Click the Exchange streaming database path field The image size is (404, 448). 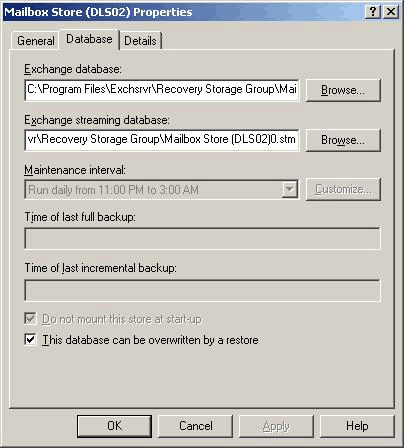pos(162,140)
